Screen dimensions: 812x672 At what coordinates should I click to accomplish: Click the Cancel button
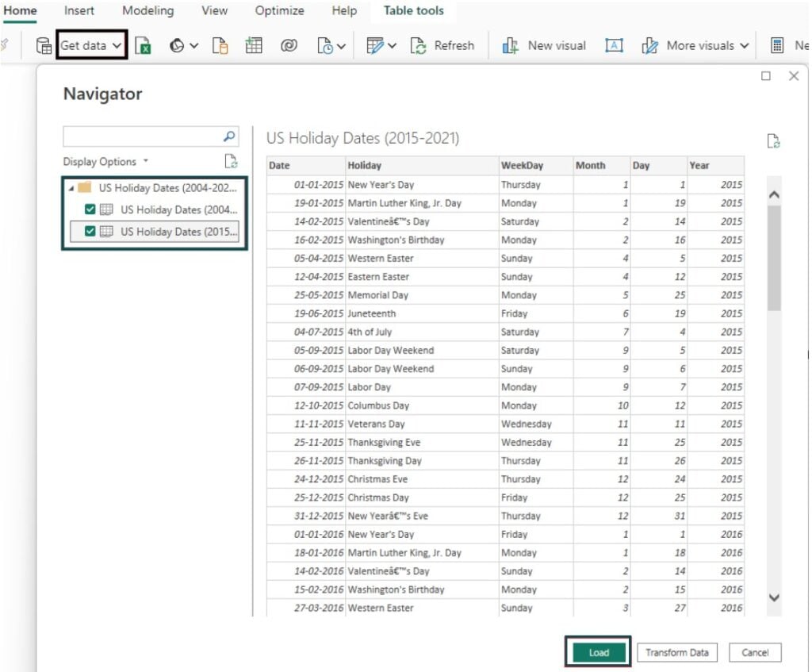click(755, 652)
